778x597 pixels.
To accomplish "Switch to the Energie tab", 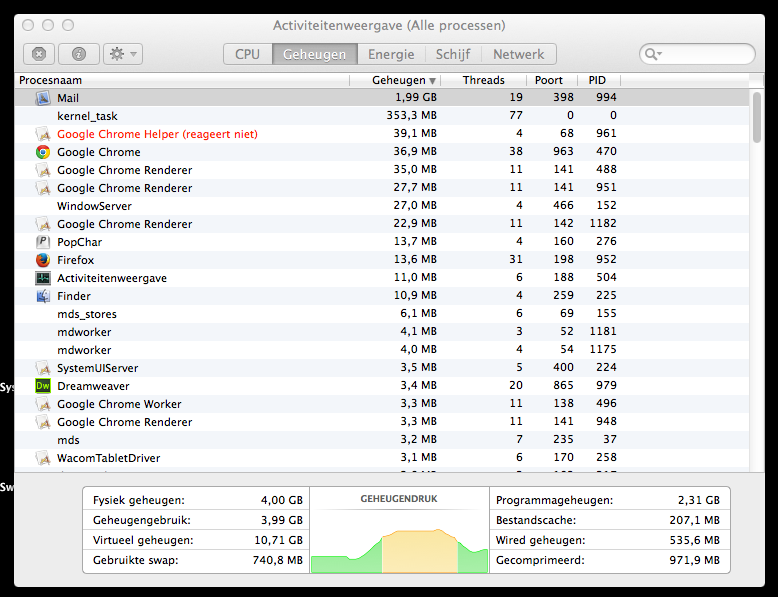I will pos(391,54).
